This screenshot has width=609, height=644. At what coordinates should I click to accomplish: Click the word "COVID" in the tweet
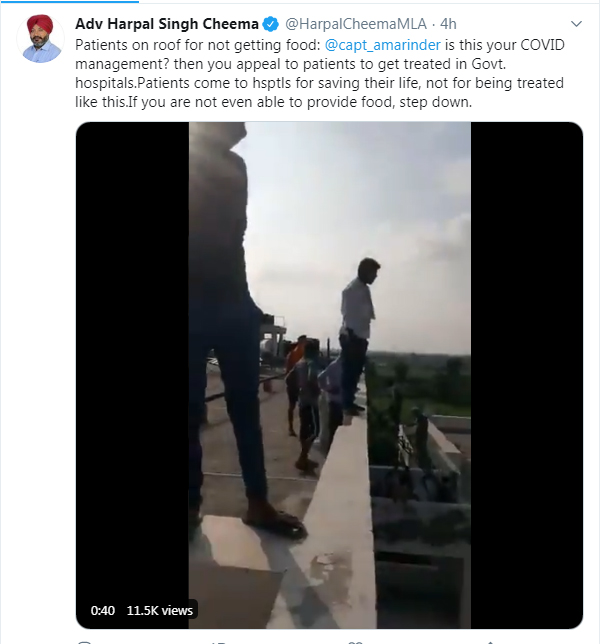pyautogui.click(x=542, y=46)
